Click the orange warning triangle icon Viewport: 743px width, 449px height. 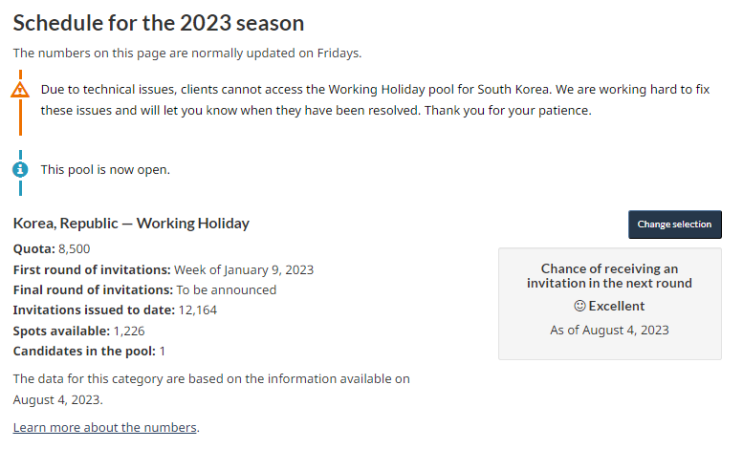tap(20, 89)
